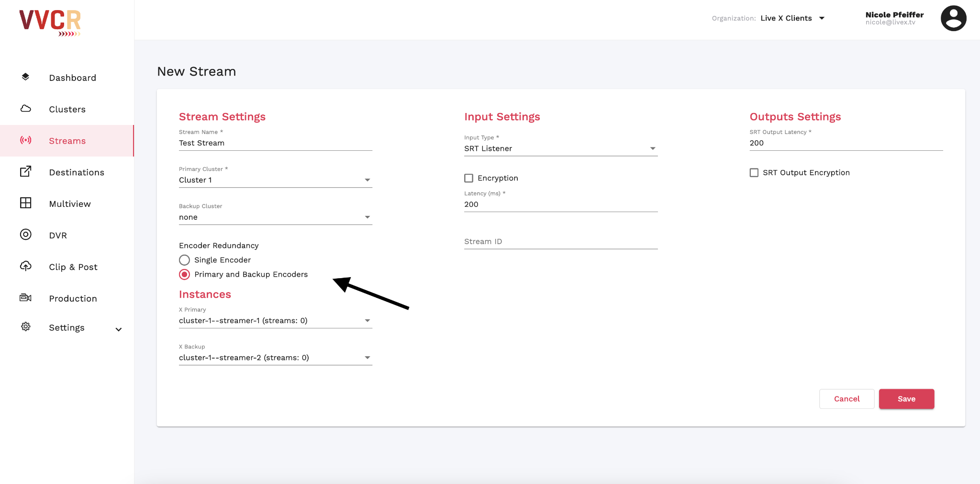Click the DVR record icon

point(26,235)
